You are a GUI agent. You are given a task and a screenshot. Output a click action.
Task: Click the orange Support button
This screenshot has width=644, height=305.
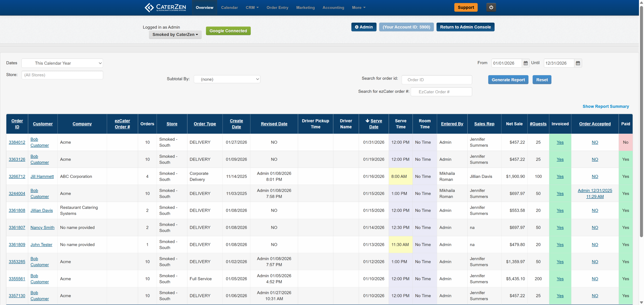point(466,7)
